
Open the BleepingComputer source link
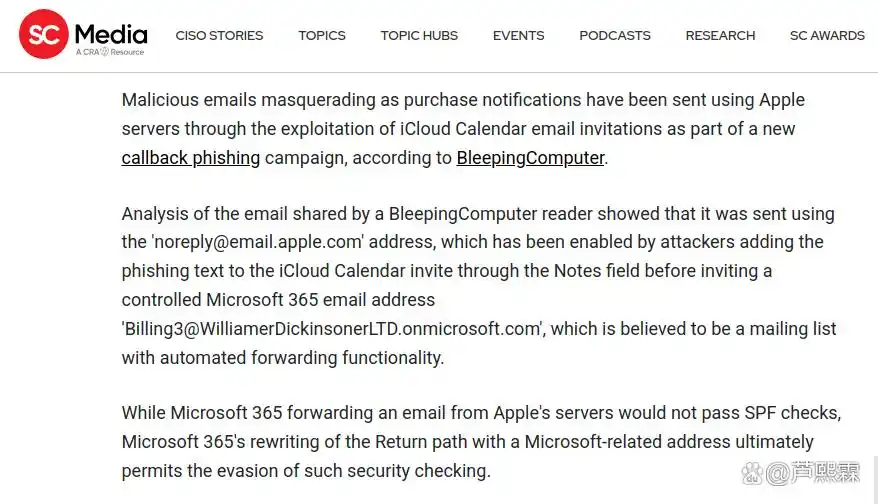[530, 158]
